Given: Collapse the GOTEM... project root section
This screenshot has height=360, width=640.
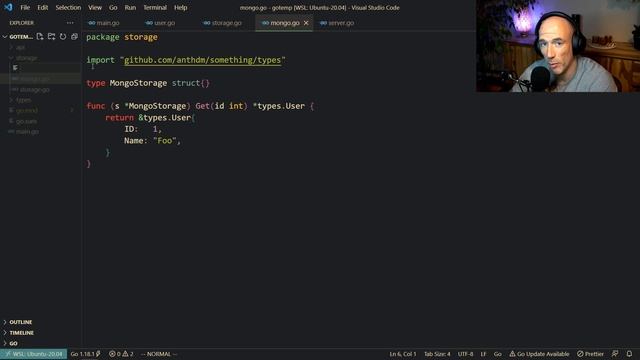Looking at the screenshot, I should tap(18, 37).
